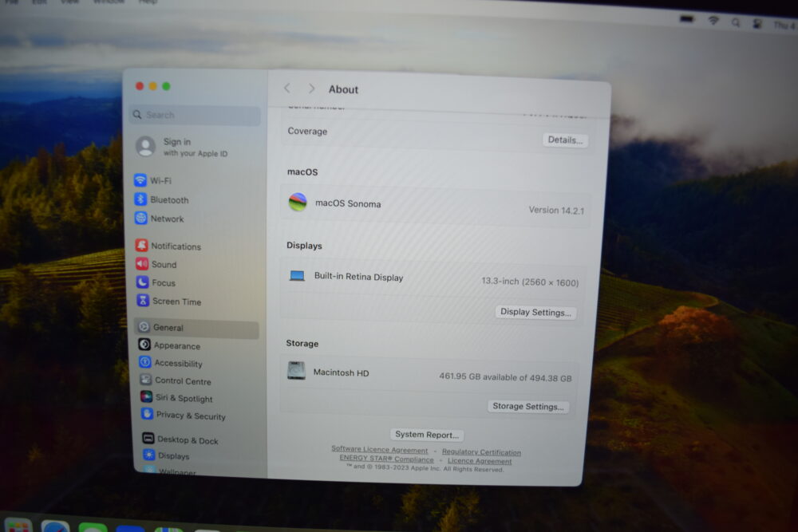Viewport: 798px width, 532px height.
Task: Open the ENERGY STAR Compliance link
Action: tap(387, 459)
